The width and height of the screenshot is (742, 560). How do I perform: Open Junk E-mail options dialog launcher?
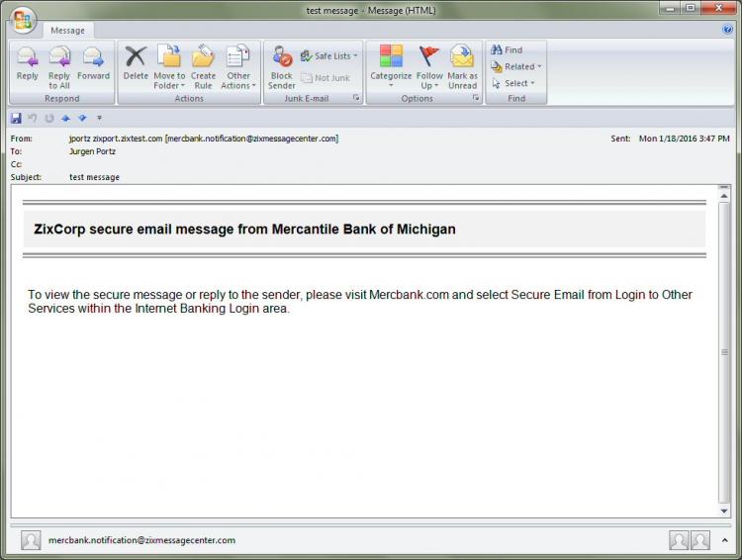pyautogui.click(x=356, y=98)
